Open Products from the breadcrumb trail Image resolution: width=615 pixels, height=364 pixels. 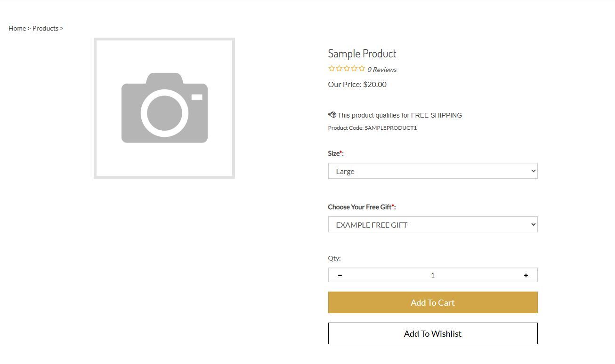[x=46, y=28]
